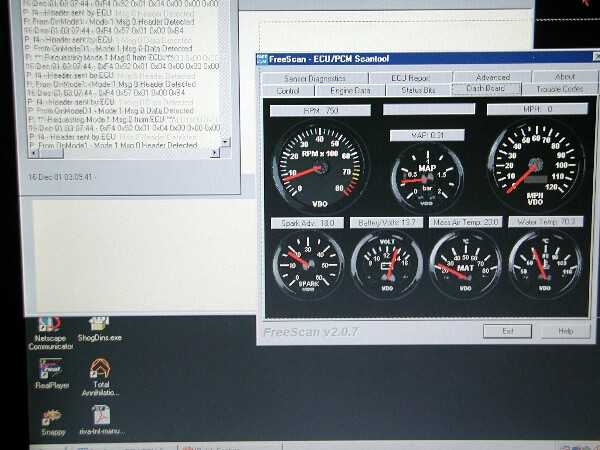Click the water temperature gauge
Screen dimensions: 600x450
tap(545, 264)
